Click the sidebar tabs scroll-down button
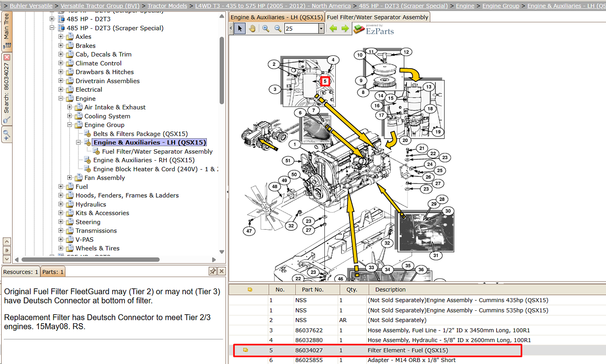This screenshot has height=364, width=606. click(x=6, y=259)
